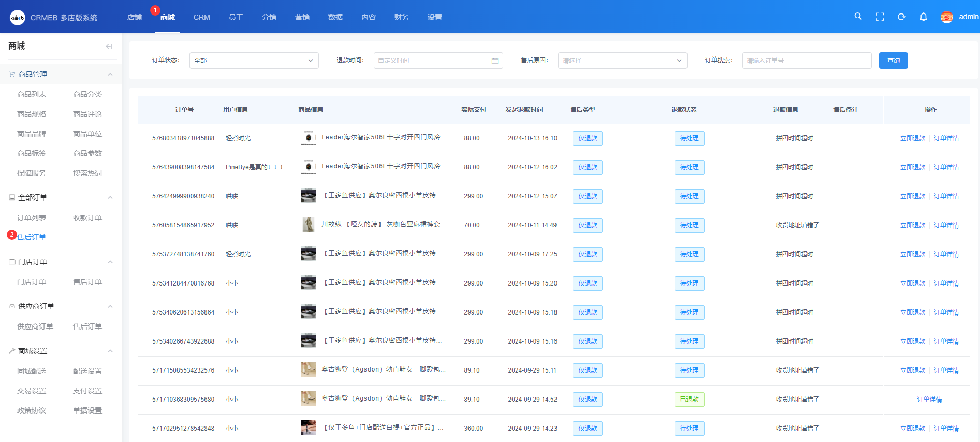This screenshot has width=980, height=442.
Task: Open the notification bell
Action: [923, 17]
